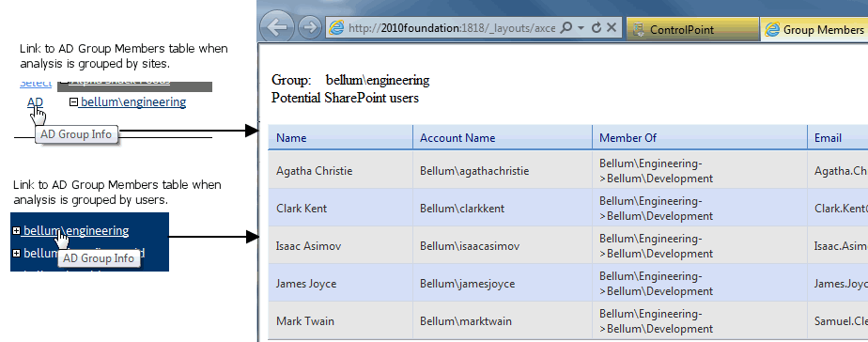Image resolution: width=868 pixels, height=342 pixels.
Task: Open bellum\engineering link in sites view
Action: pyautogui.click(x=132, y=101)
